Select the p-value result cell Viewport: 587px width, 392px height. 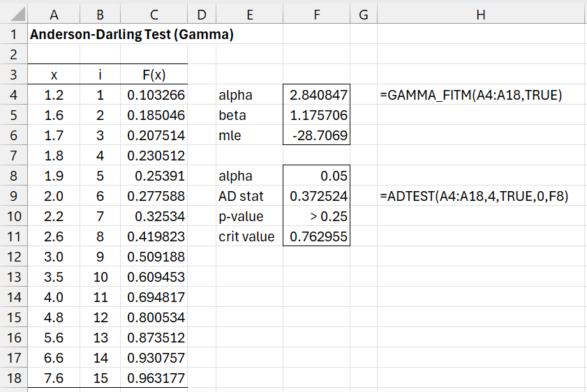(x=316, y=216)
